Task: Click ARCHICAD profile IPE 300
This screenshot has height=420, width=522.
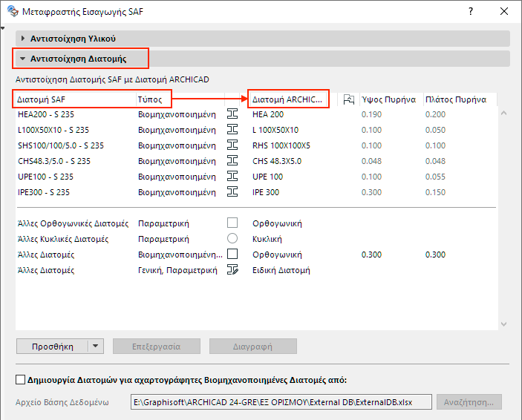Action: pyautogui.click(x=265, y=192)
